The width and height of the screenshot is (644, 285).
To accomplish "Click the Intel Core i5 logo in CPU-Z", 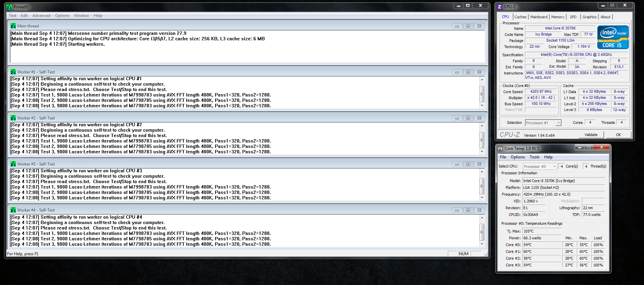I will tap(613, 37).
